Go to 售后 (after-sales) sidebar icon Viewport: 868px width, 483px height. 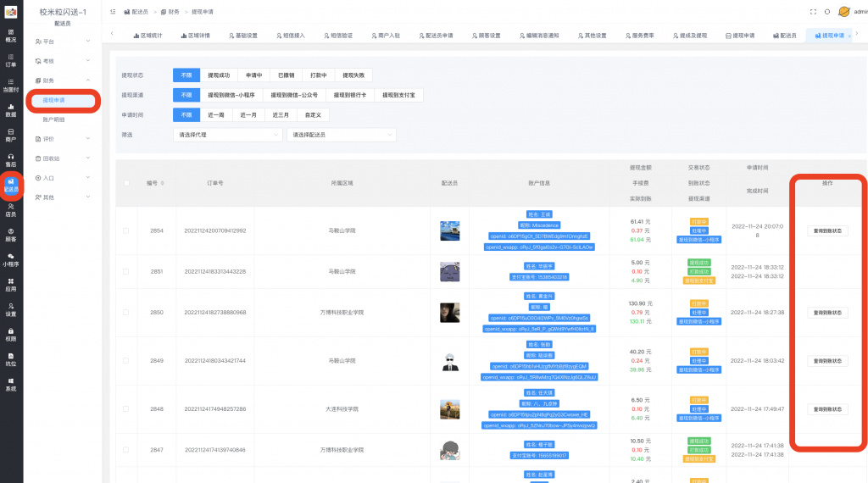click(x=10, y=159)
